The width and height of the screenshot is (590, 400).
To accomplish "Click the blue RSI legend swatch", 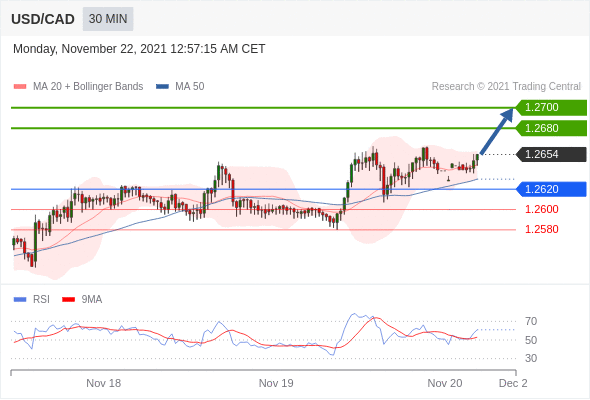I will [20, 300].
